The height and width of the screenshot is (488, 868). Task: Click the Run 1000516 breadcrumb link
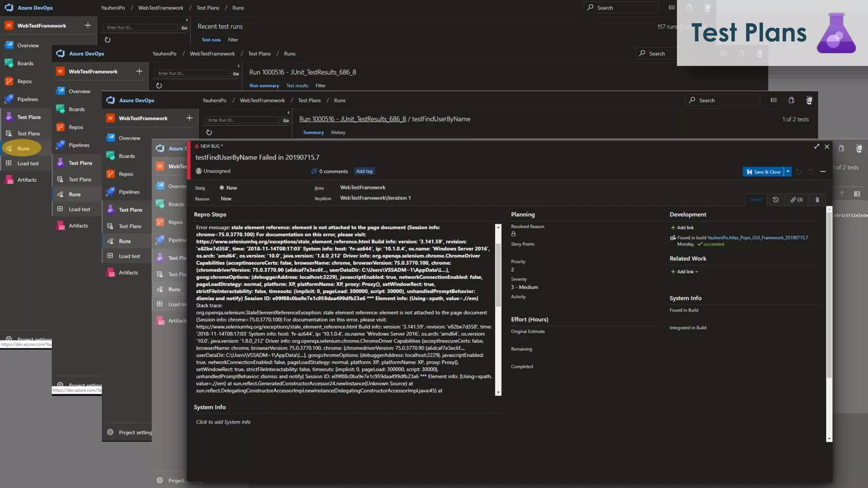pyautogui.click(x=352, y=119)
